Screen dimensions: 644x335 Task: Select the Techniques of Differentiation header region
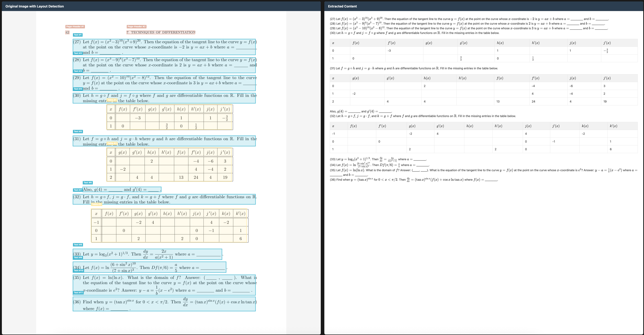161,32
